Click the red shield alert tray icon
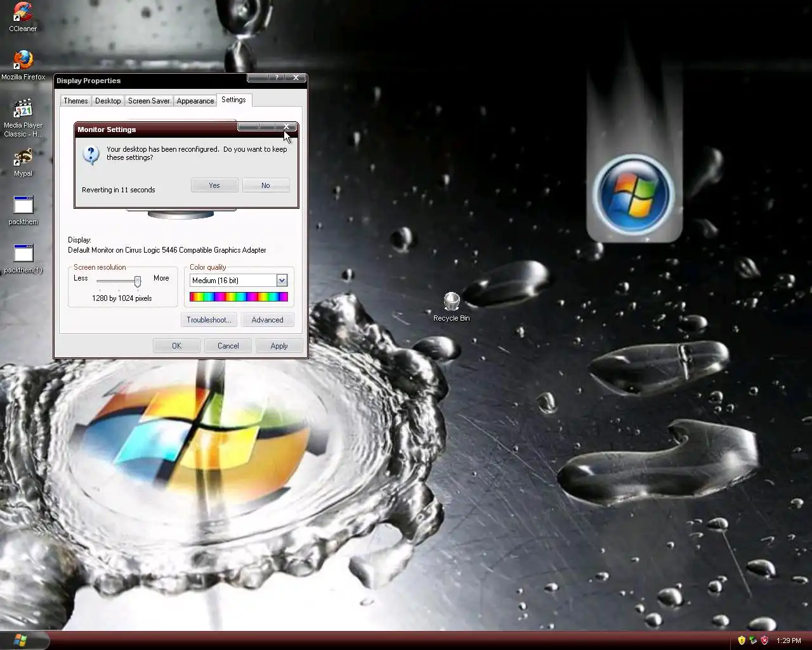812x650 pixels. (765, 640)
